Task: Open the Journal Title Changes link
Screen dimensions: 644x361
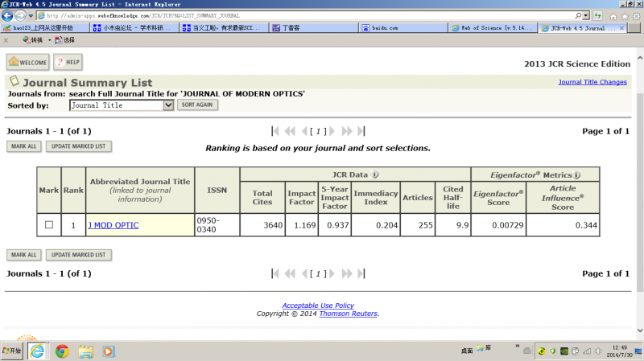Action: (592, 82)
